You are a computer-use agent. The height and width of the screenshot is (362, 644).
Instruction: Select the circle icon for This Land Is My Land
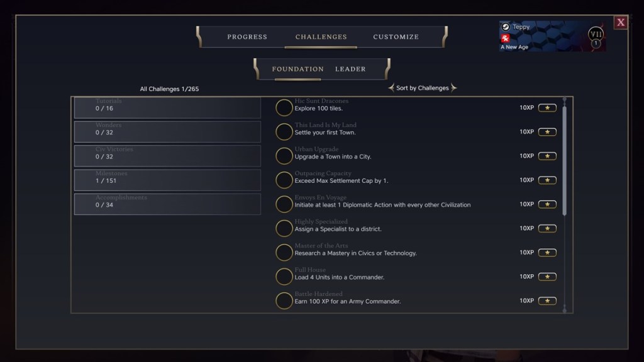tap(283, 131)
